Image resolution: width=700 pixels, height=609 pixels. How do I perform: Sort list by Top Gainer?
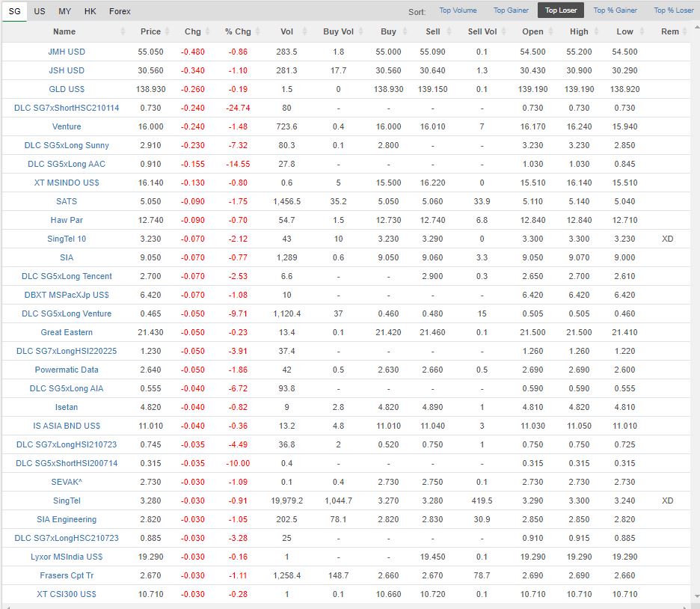coord(511,10)
